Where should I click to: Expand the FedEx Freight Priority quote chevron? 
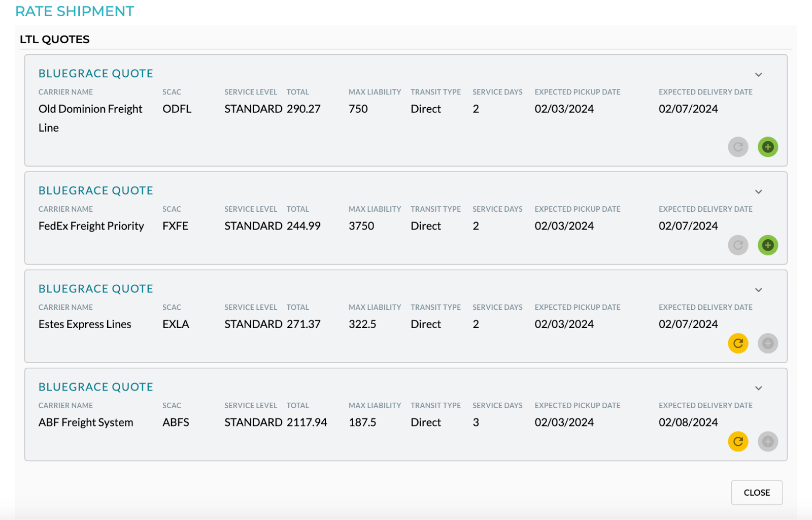[x=758, y=192]
